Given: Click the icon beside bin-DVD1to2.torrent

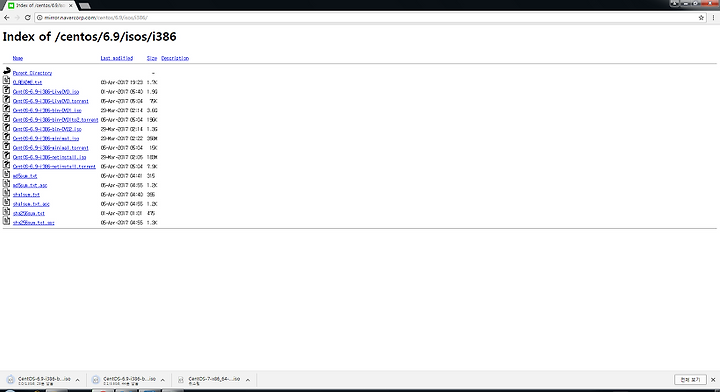Looking at the screenshot, I should (6, 118).
